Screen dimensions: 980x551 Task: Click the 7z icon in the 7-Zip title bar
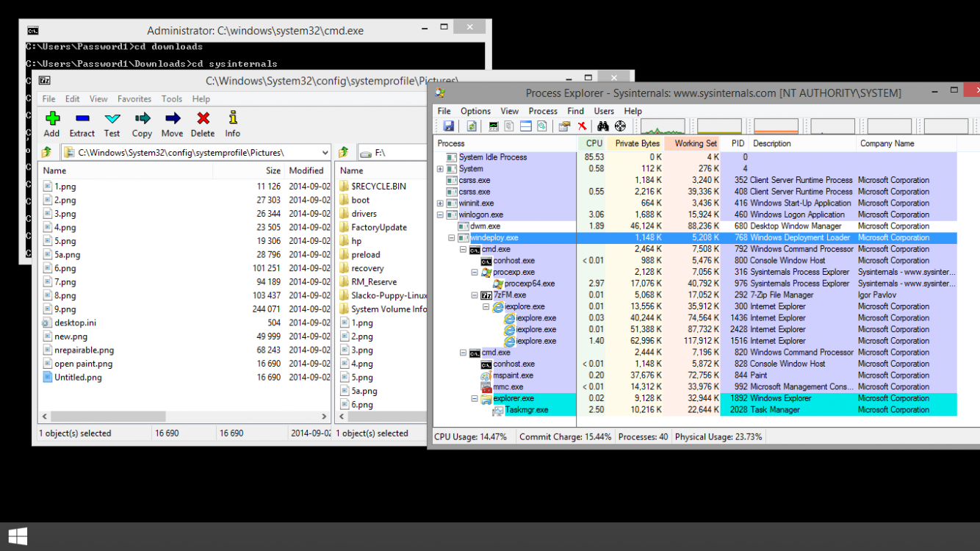pos(44,81)
